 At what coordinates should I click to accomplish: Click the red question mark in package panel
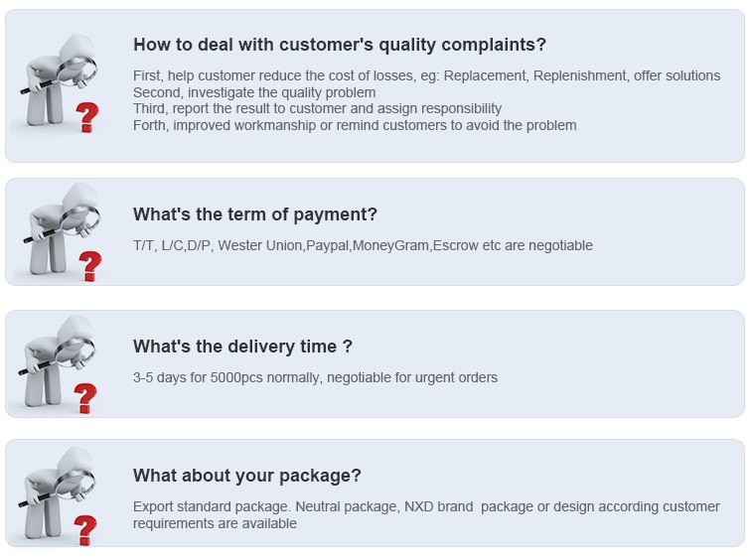click(85, 530)
